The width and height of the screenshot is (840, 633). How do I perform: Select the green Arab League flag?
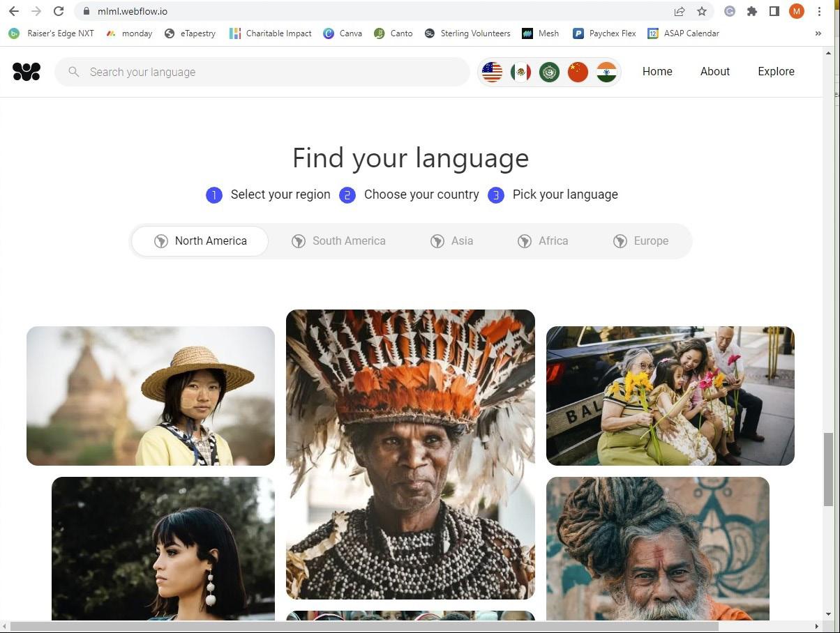549,72
